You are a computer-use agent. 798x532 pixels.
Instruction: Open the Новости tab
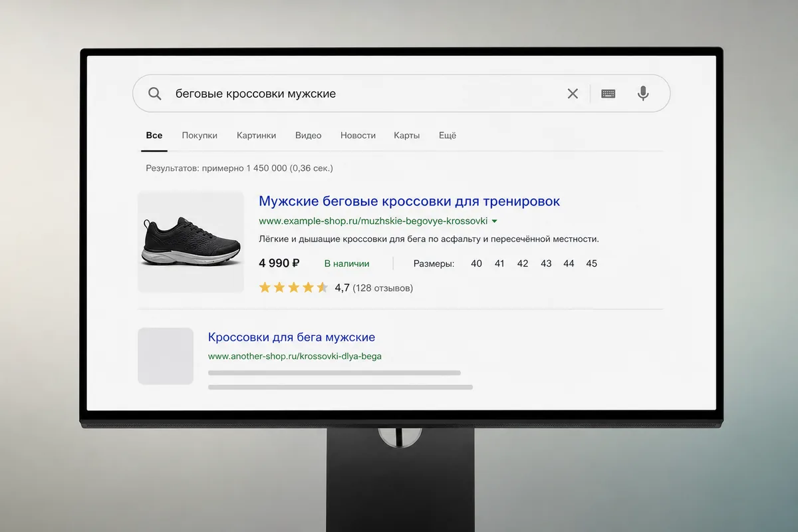(x=358, y=135)
